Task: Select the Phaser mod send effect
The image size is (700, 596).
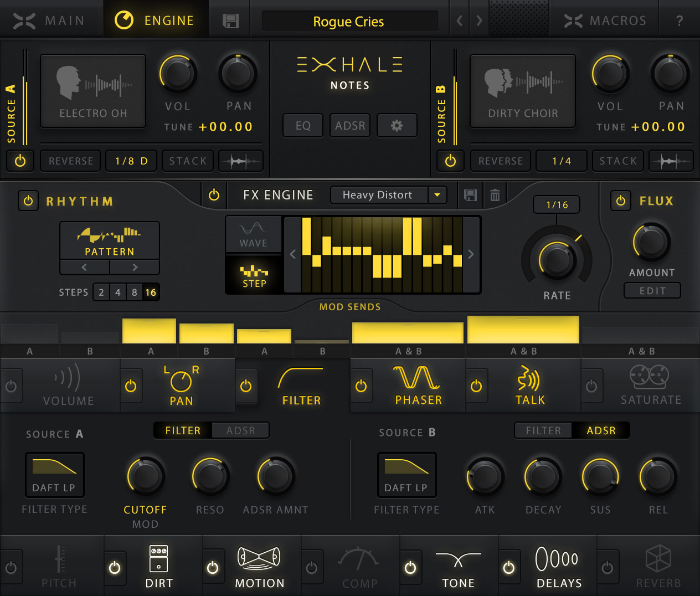Action: pyautogui.click(x=418, y=386)
